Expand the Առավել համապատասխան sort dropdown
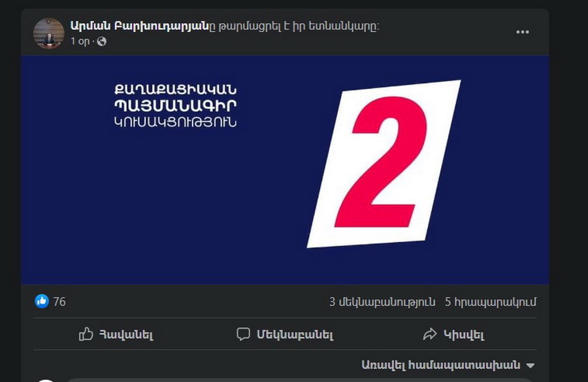 point(448,365)
